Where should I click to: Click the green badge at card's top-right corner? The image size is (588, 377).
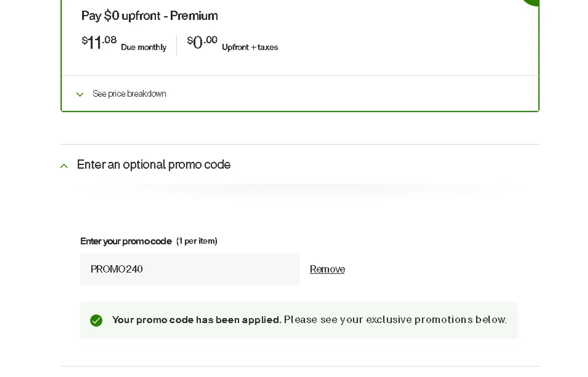point(532,2)
